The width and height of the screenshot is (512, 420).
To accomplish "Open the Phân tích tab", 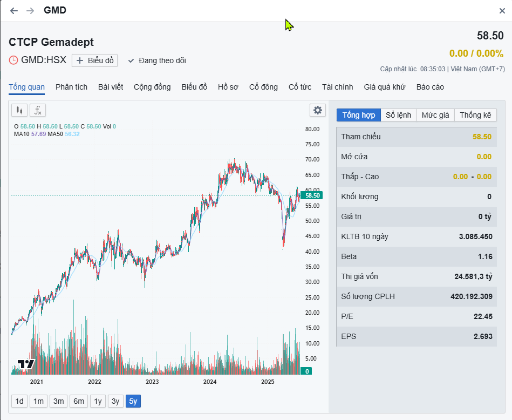I will [71, 87].
